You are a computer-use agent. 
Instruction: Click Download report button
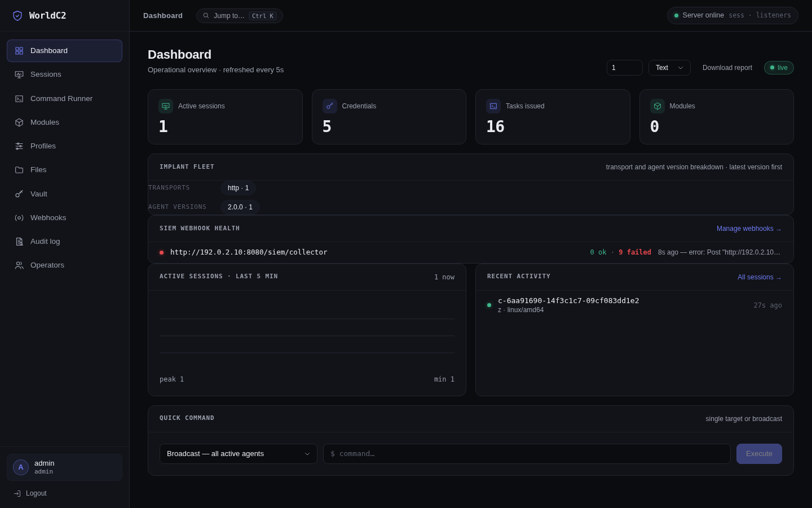(727, 68)
